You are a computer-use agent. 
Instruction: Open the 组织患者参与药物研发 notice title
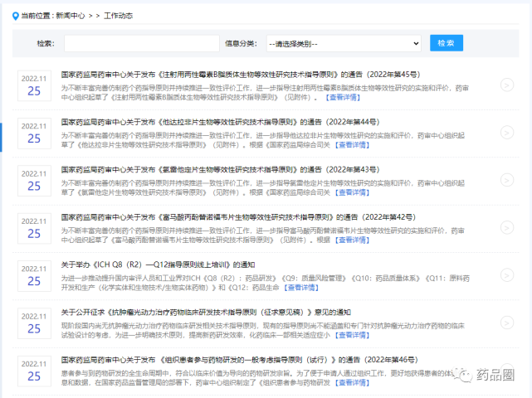(224, 361)
